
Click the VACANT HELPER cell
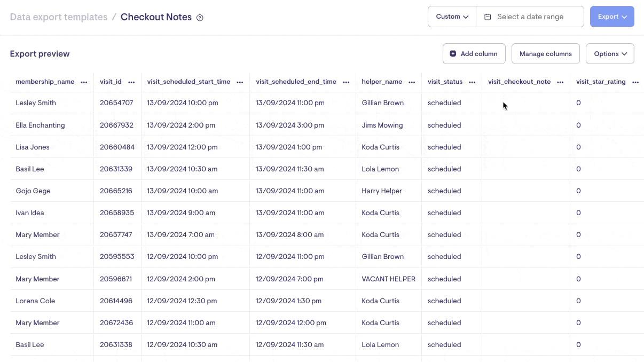pyautogui.click(x=388, y=279)
